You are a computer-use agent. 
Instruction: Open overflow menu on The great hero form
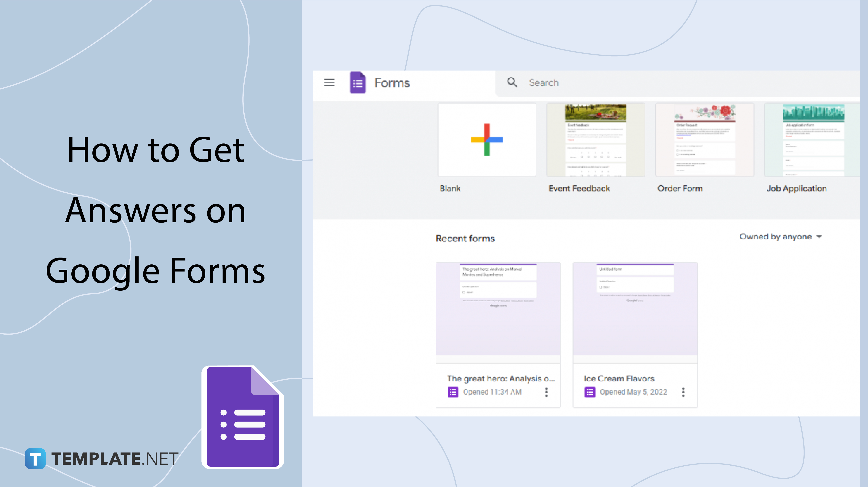(x=547, y=392)
